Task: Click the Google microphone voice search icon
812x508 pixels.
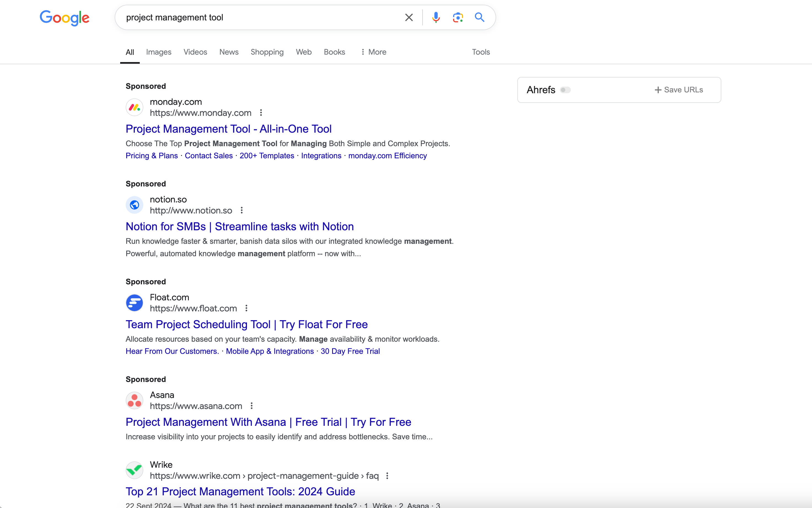Action: [x=436, y=18]
